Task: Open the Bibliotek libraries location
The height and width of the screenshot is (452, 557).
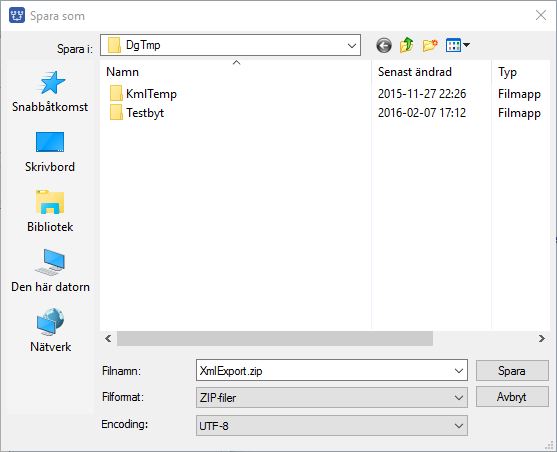Action: (x=50, y=211)
